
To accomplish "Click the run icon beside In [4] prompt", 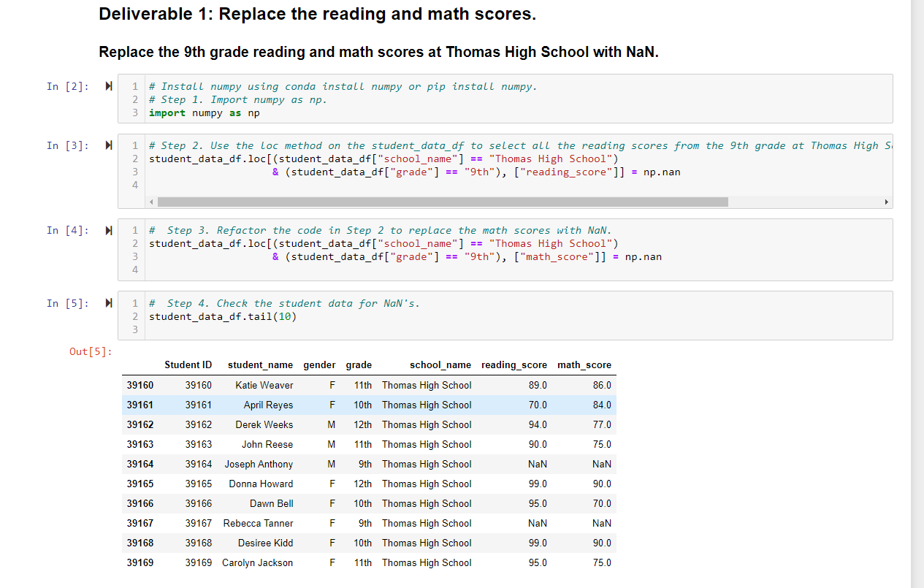I will pyautogui.click(x=108, y=230).
